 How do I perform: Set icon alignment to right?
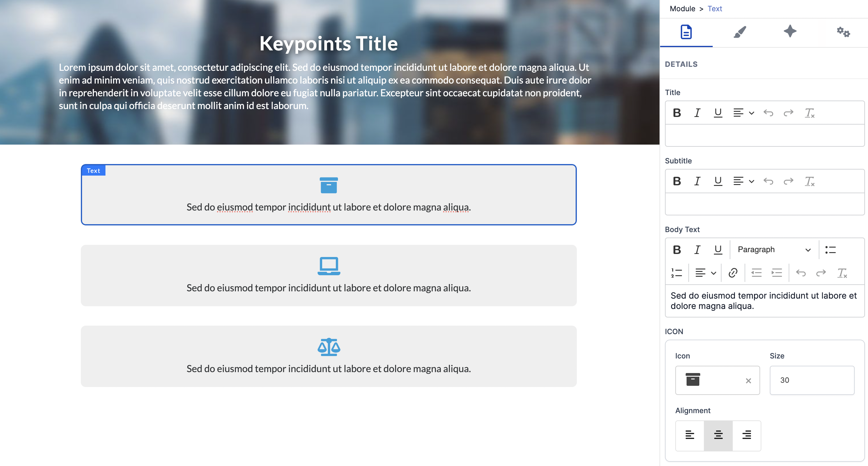(746, 435)
